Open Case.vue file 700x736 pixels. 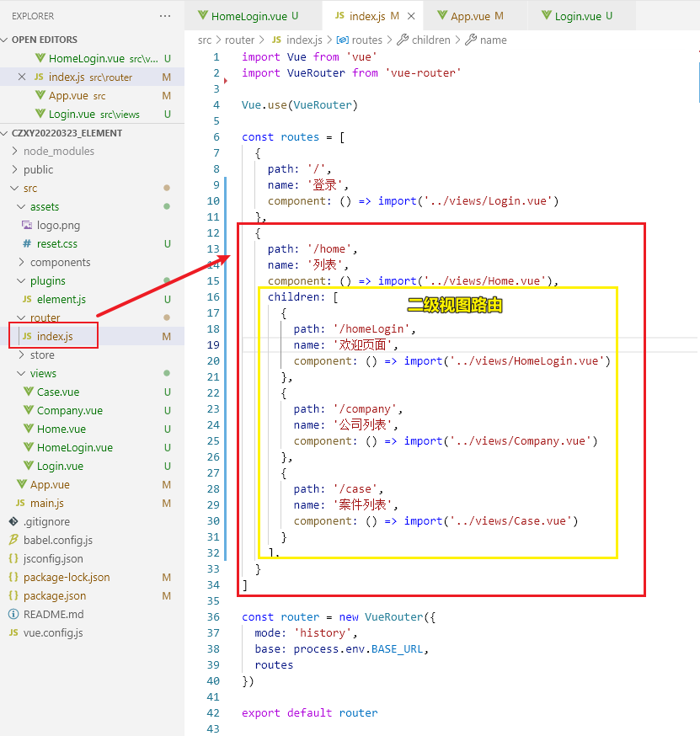coord(58,392)
